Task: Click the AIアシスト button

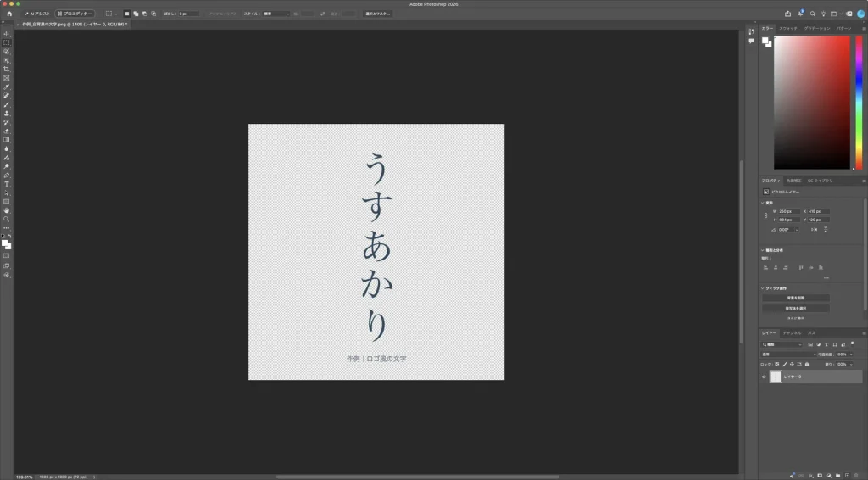Action: (x=37, y=14)
